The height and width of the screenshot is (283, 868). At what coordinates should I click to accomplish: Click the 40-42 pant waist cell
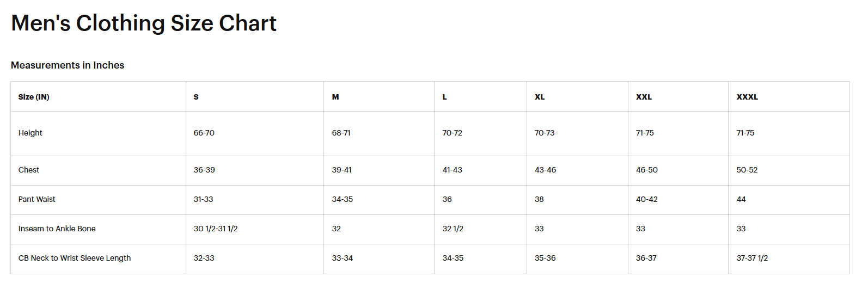647,199
